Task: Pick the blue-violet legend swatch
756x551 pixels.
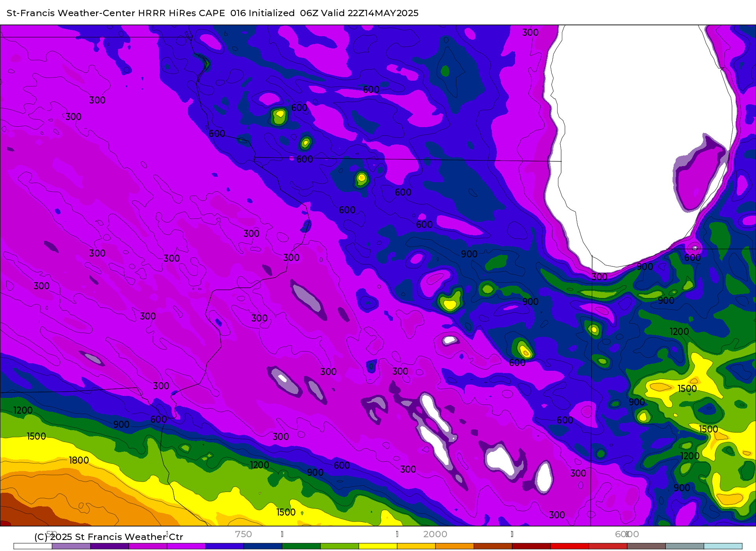Action: point(224,546)
